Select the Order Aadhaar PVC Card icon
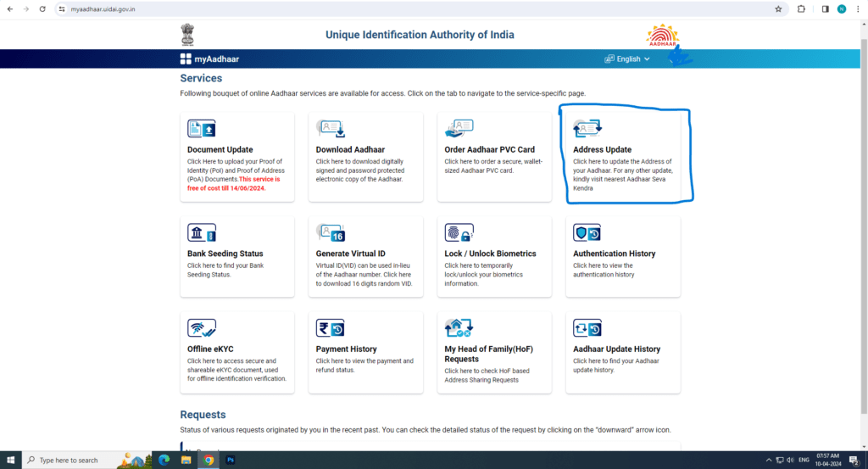The image size is (868, 469). (459, 128)
